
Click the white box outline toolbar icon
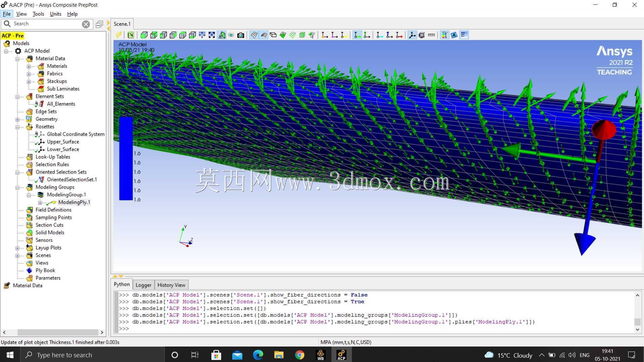pos(273,35)
